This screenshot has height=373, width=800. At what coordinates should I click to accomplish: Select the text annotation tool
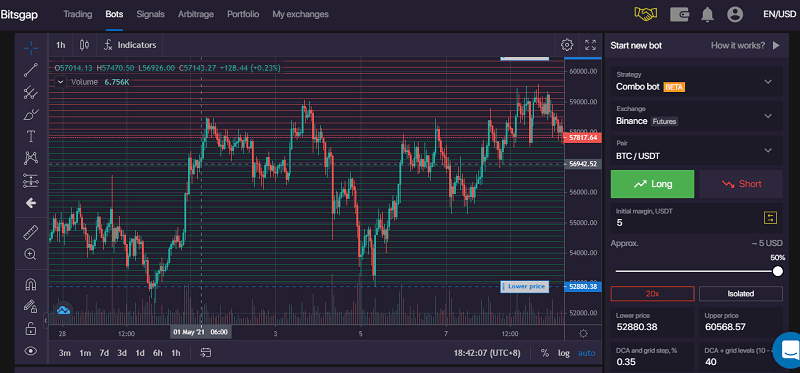[31, 136]
